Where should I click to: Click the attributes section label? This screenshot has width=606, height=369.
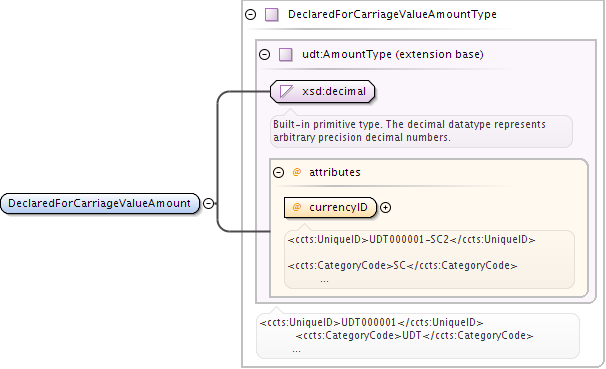(x=335, y=172)
